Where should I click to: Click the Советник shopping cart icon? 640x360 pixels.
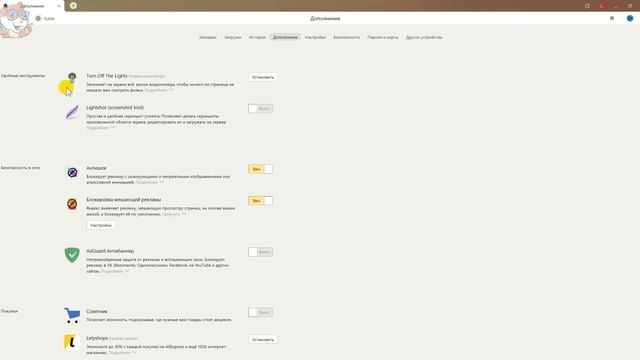tap(72, 316)
